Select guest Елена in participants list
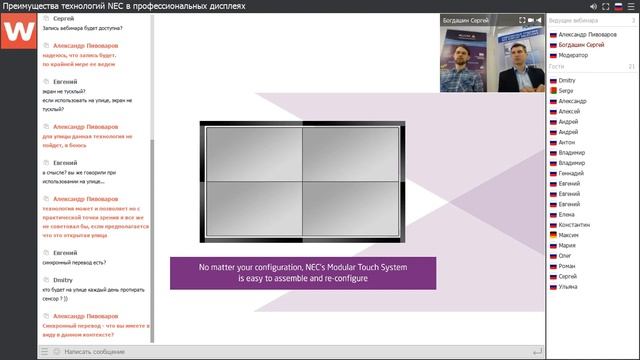This screenshot has height=360, width=640. pos(567,215)
